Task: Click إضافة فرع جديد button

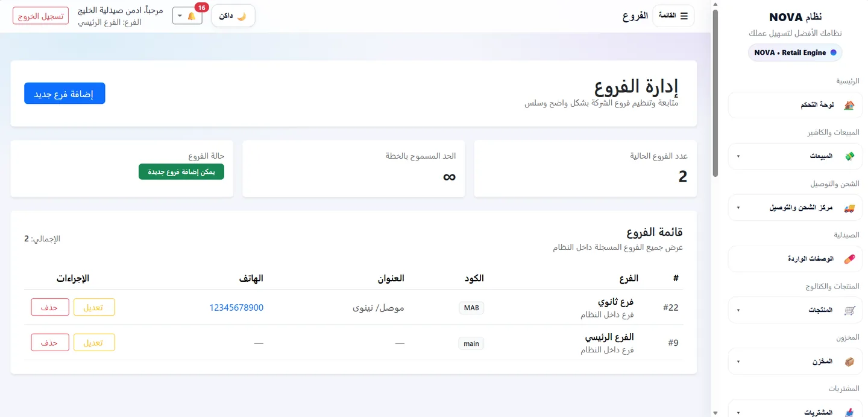Action: [64, 94]
